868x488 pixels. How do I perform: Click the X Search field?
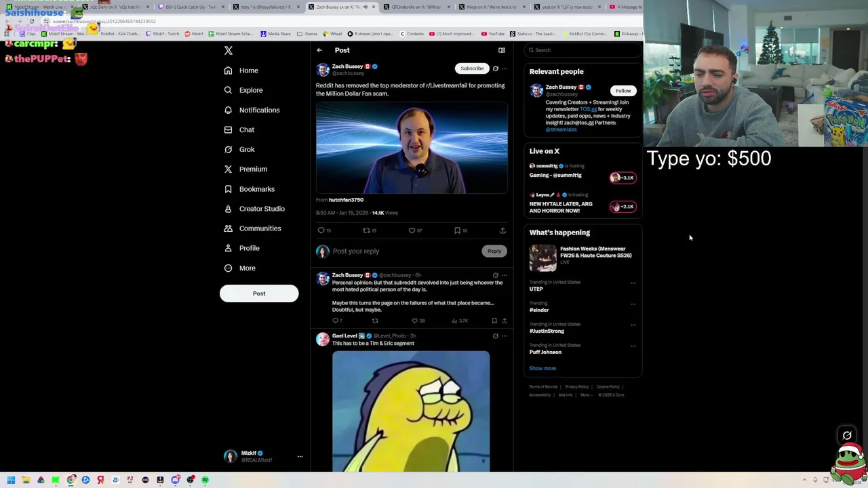584,50
